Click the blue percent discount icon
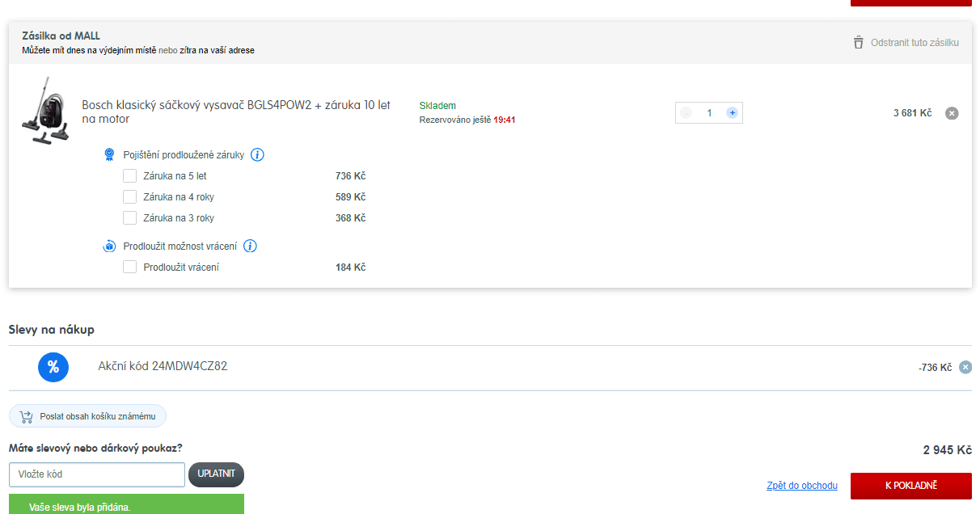980x514 pixels. point(53,367)
